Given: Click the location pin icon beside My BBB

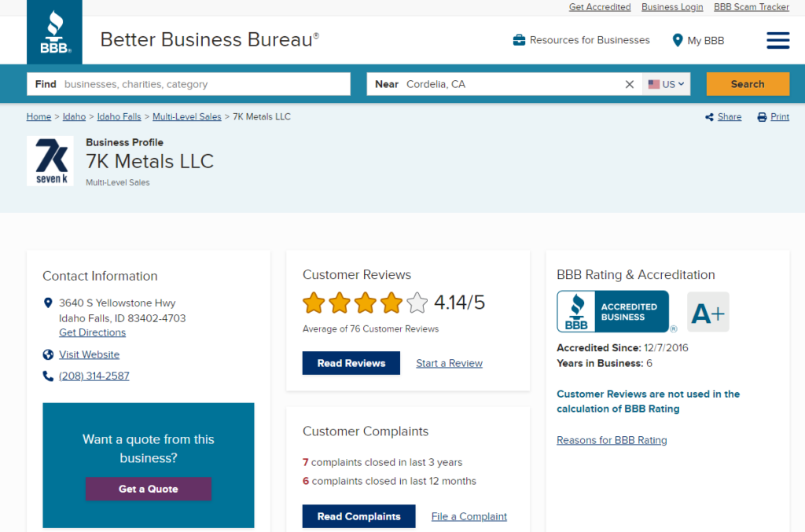Looking at the screenshot, I should coord(678,40).
